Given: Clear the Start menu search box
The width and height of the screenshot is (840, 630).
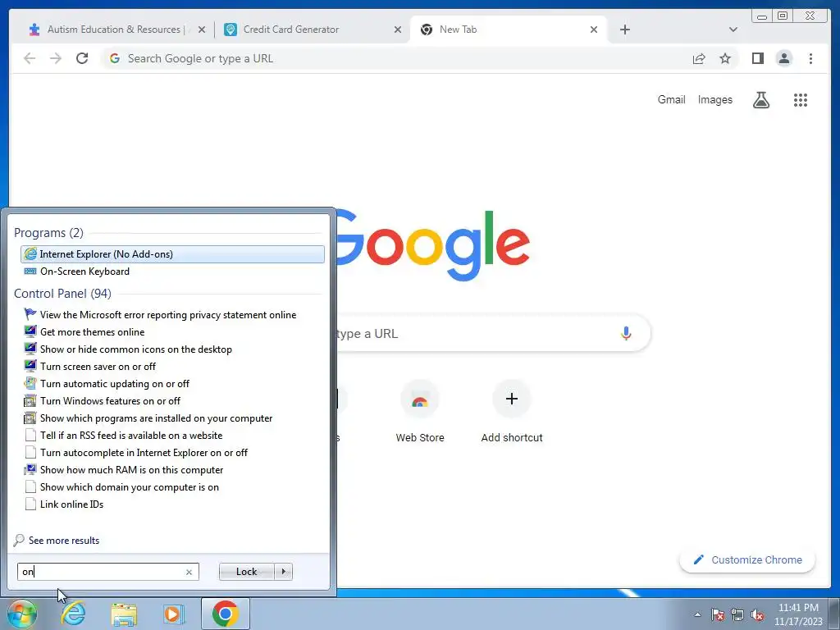Looking at the screenshot, I should coord(189,572).
